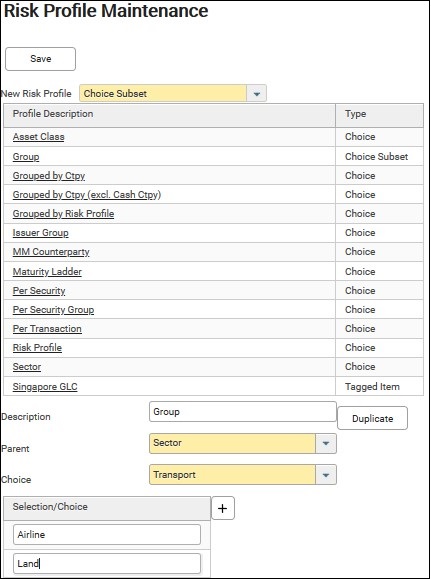This screenshot has height=579, width=431.
Task: Expand the Choice dropdown showing Transport
Action: coord(326,475)
